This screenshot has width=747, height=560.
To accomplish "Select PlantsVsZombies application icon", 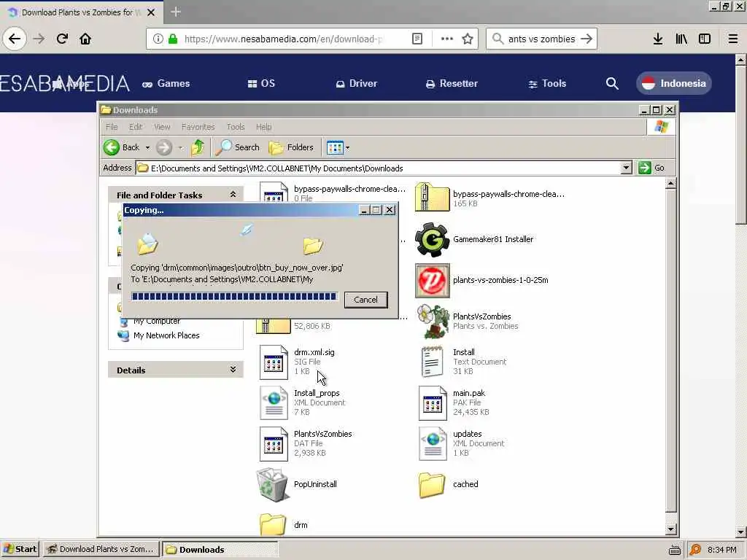I will click(432, 321).
